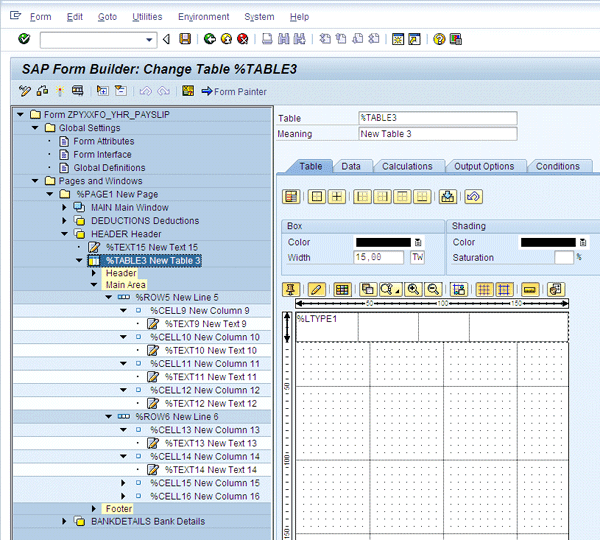The image size is (600, 540).
Task: Open the Output Options tab
Action: (484, 166)
